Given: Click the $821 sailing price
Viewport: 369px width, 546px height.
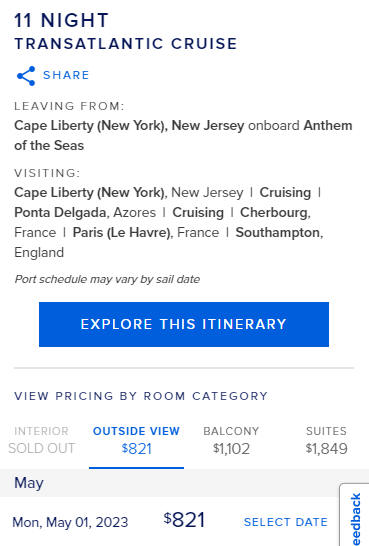Looking at the screenshot, I should click(x=184, y=520).
